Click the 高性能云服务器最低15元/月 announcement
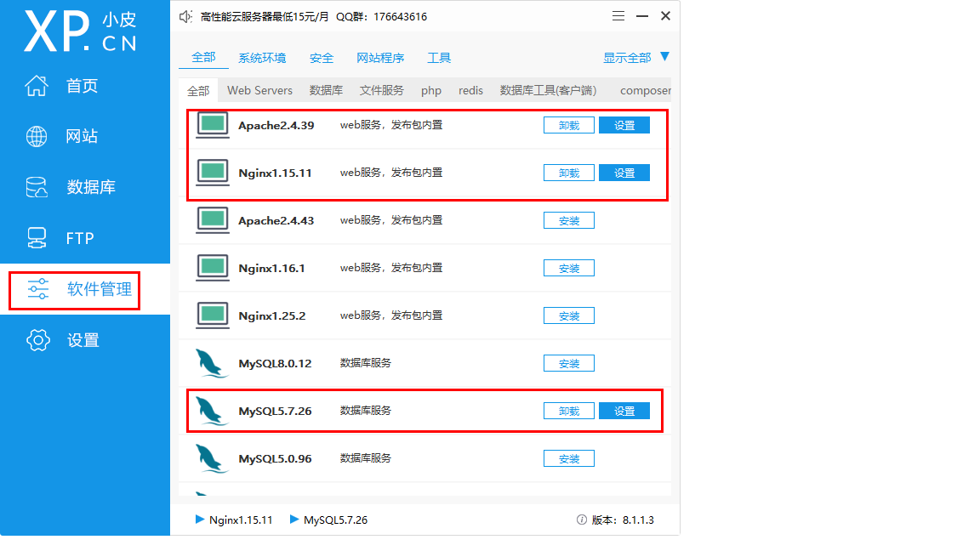The height and width of the screenshot is (551, 980). coord(265,17)
